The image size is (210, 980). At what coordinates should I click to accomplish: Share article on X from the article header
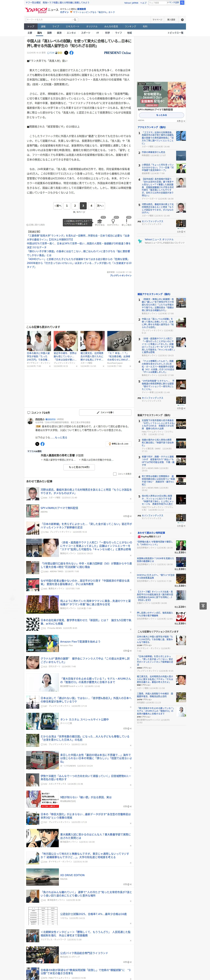click(x=66, y=53)
